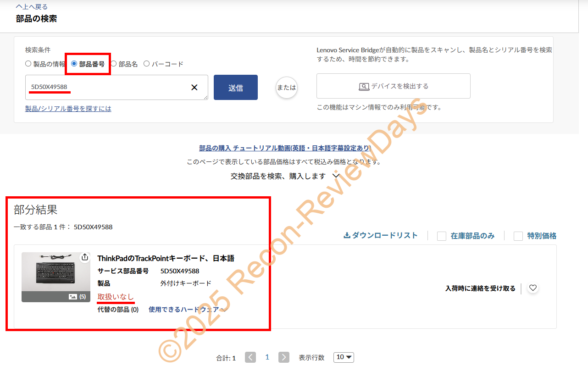
Task: Click the ダウンロードリスト download link
Action: (x=381, y=235)
